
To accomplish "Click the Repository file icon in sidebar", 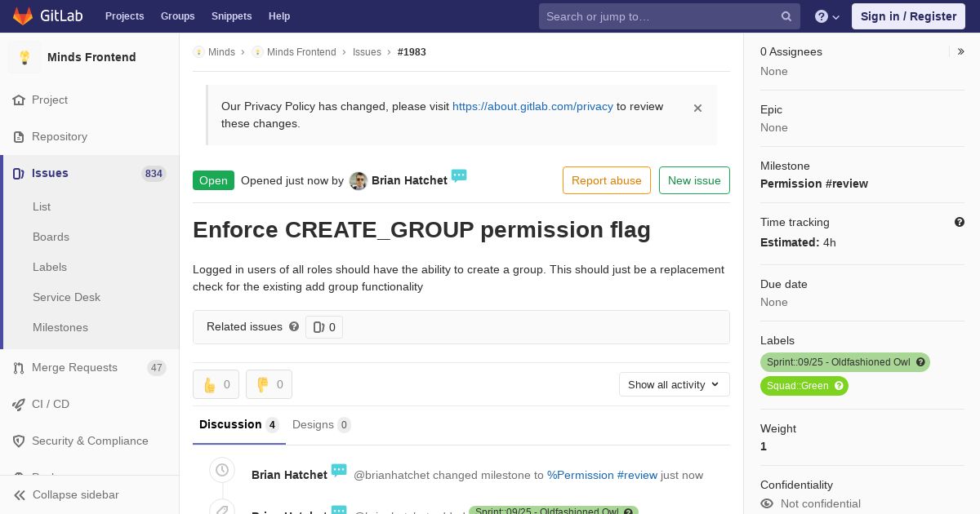I will tap(19, 136).
